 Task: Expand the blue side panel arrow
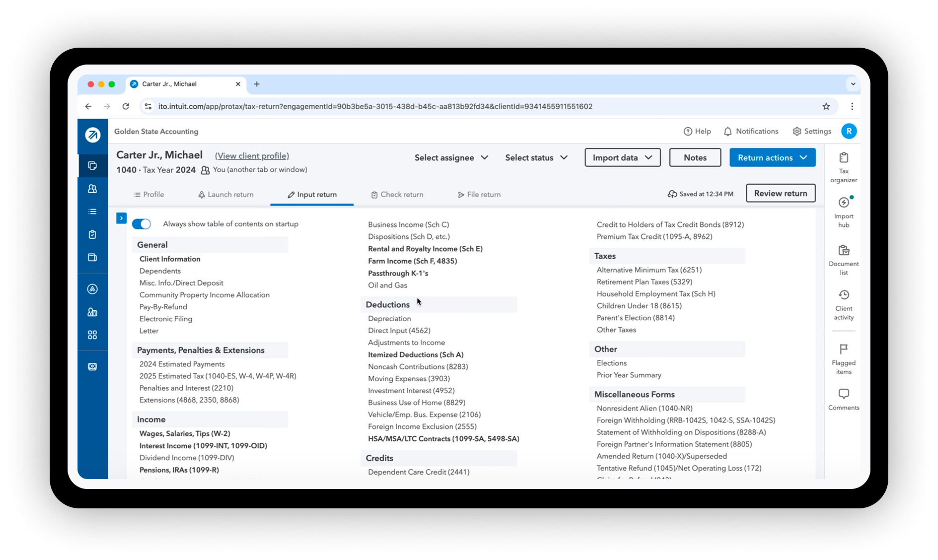(121, 218)
